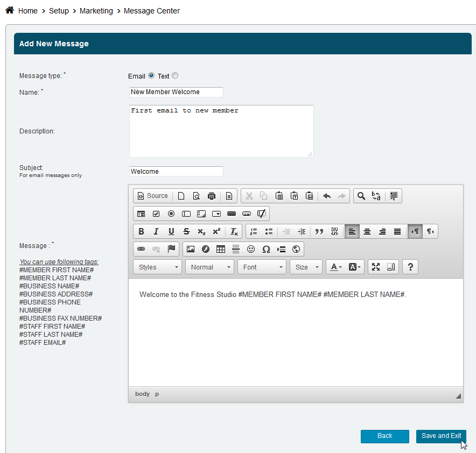
Task: Maximize the editor with the expand icon
Action: pos(376,267)
